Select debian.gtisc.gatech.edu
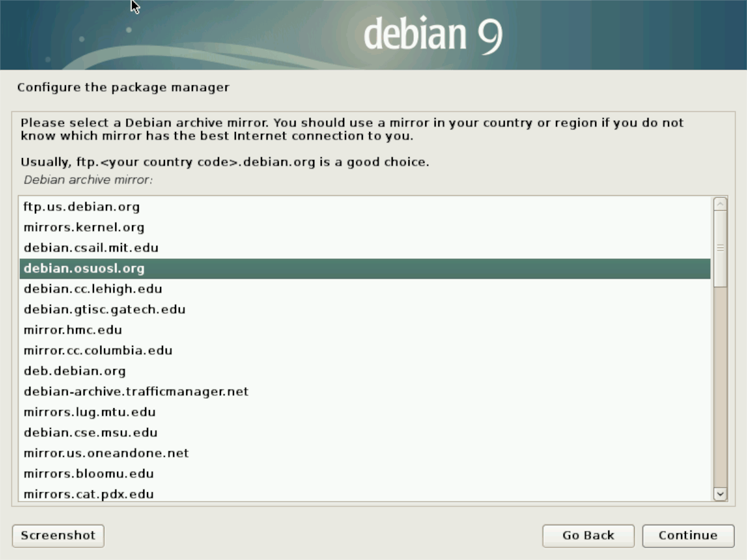The height and width of the screenshot is (560, 747). 104,309
